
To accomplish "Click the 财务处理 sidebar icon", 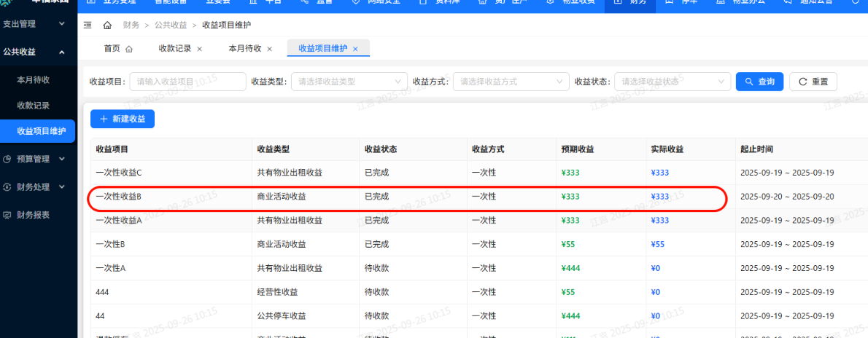I will pyautogui.click(x=7, y=186).
